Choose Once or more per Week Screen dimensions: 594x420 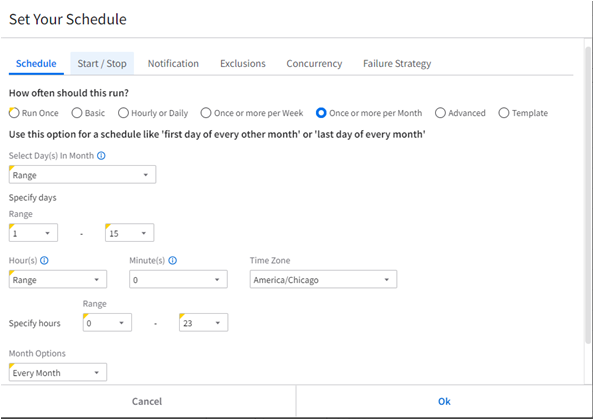click(206, 113)
